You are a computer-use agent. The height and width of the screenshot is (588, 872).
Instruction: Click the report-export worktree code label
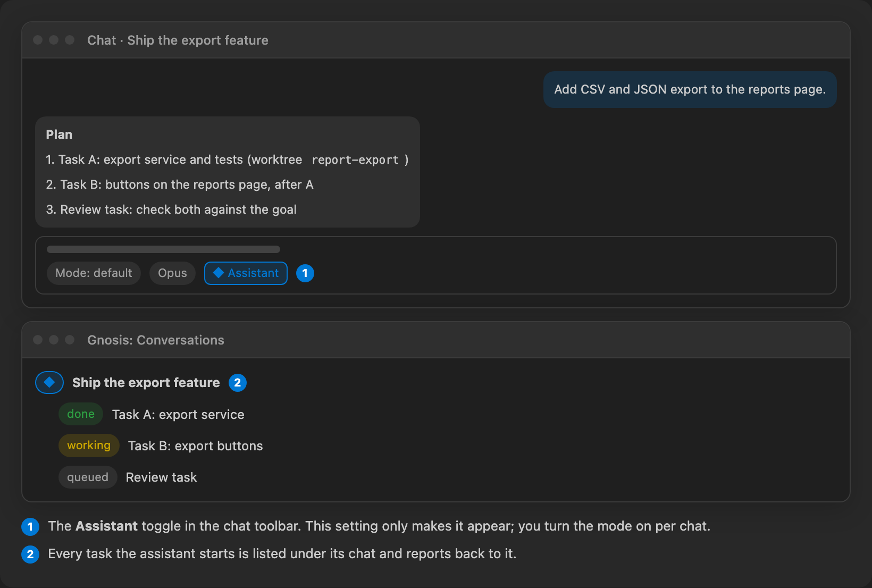tap(355, 159)
